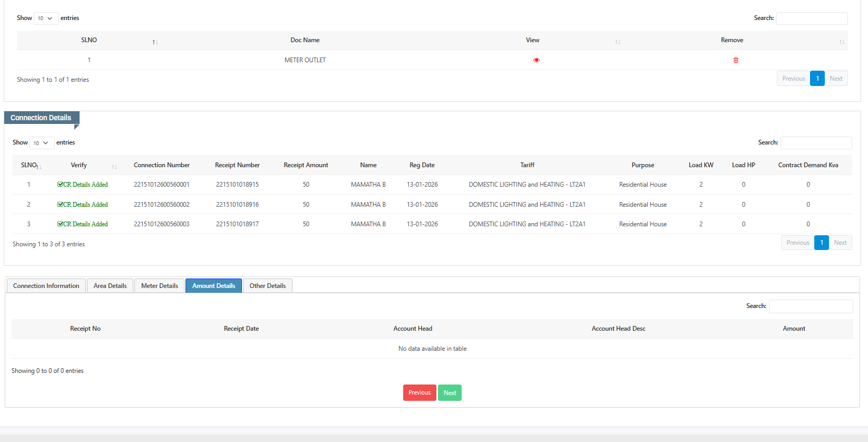The height and width of the screenshot is (442, 868).
Task: Open the Other Details tab
Action: tap(267, 286)
